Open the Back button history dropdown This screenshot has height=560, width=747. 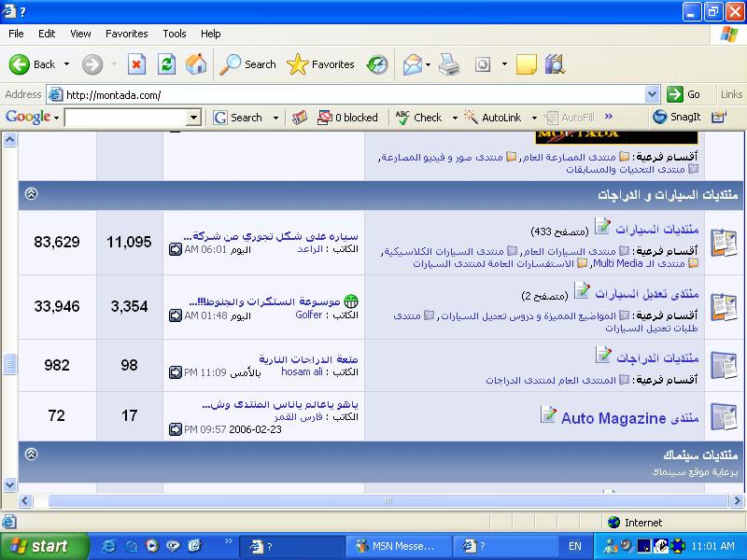[x=66, y=64]
